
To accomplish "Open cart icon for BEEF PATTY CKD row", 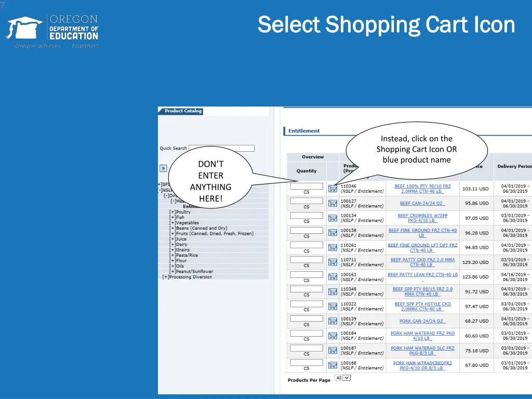I will [333, 262].
